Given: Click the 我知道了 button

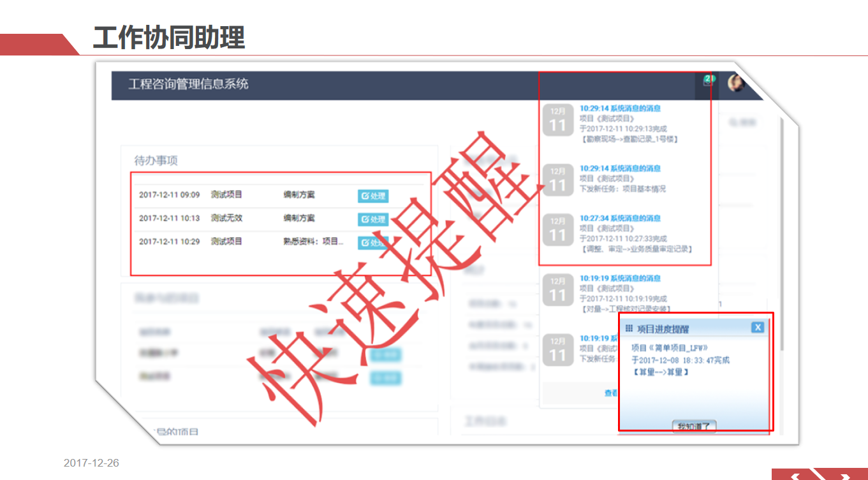Looking at the screenshot, I should [695, 426].
